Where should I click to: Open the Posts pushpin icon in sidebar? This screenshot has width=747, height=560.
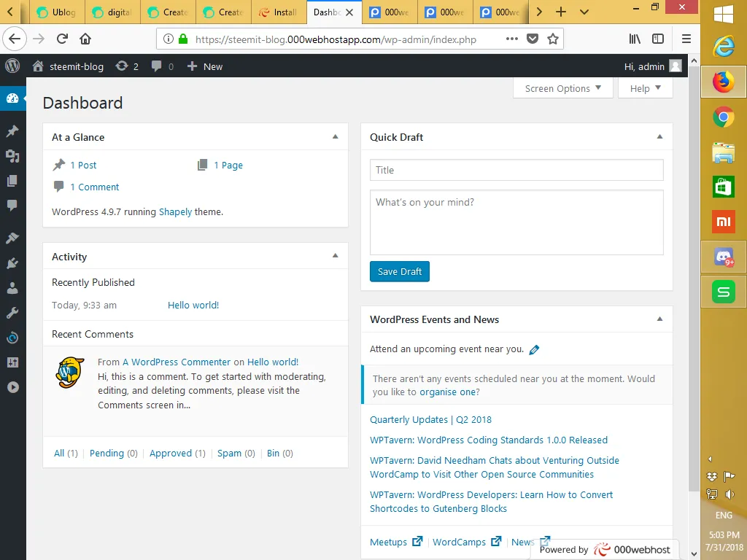(x=12, y=131)
